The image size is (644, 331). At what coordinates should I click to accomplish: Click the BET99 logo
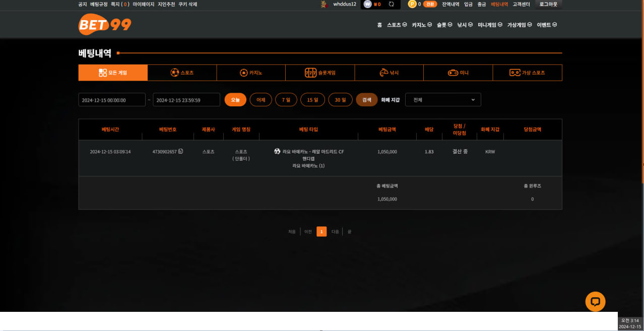point(105,24)
